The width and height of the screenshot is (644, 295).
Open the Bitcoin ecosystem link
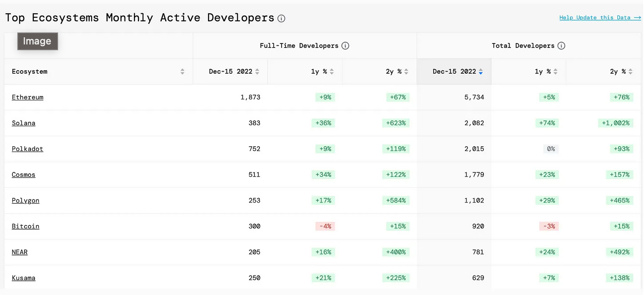pyautogui.click(x=26, y=226)
